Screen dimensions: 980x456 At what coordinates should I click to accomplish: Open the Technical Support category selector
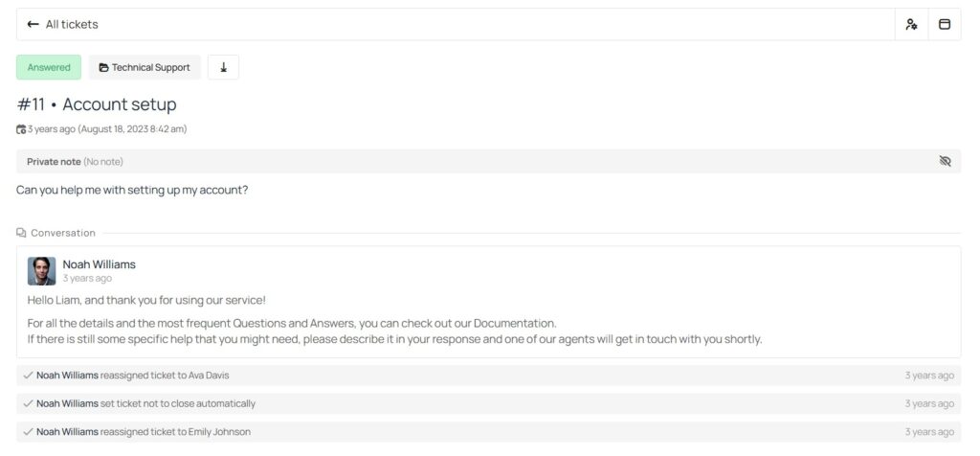[145, 67]
